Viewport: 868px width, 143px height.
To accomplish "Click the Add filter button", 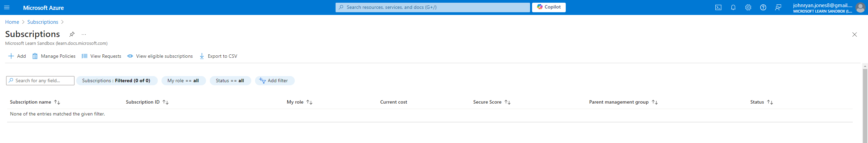I will pos(274,81).
